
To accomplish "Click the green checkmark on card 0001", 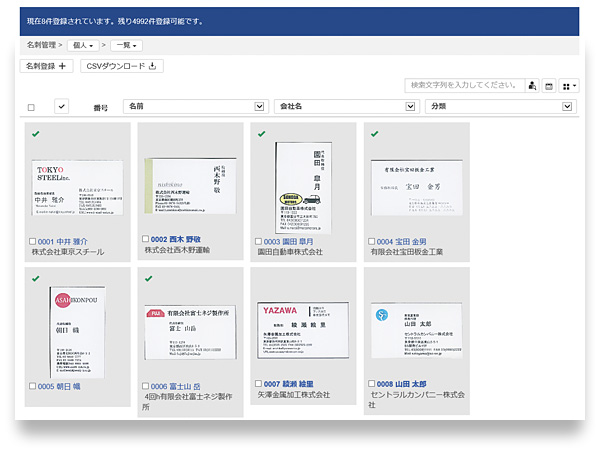I will point(36,134).
